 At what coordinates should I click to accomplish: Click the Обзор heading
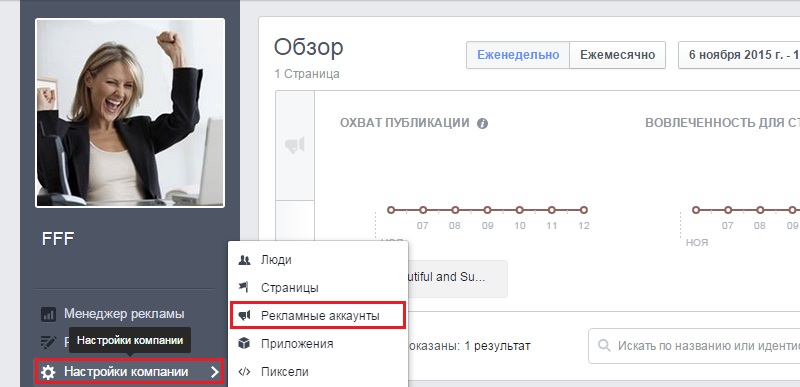[x=309, y=48]
